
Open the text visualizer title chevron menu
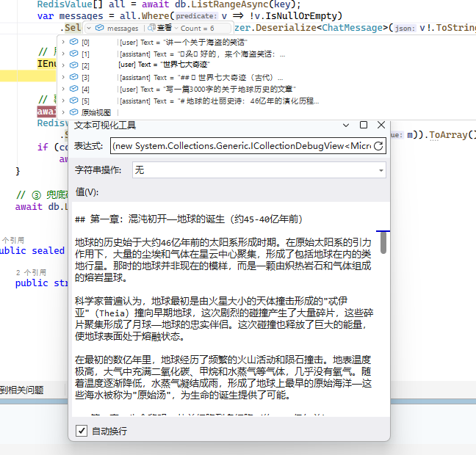coord(346,125)
